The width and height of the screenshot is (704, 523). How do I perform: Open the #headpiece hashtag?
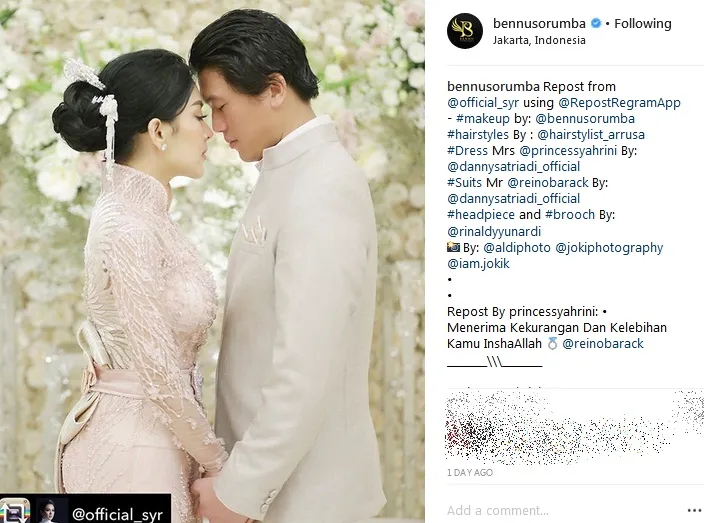481,215
